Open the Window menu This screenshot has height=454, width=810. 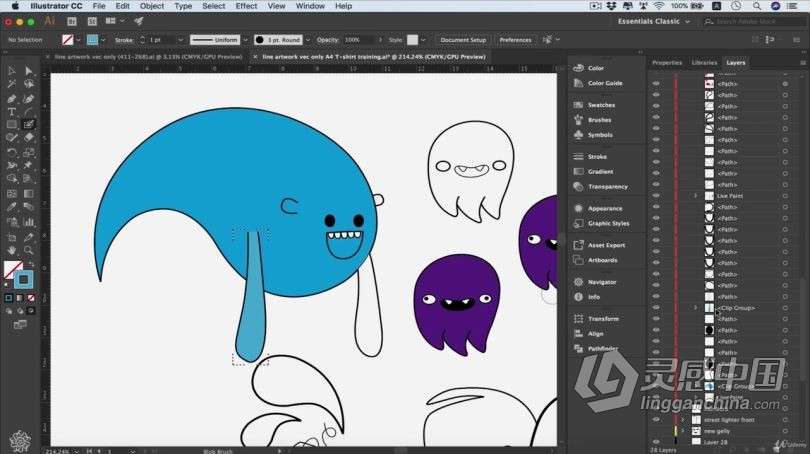(310, 6)
